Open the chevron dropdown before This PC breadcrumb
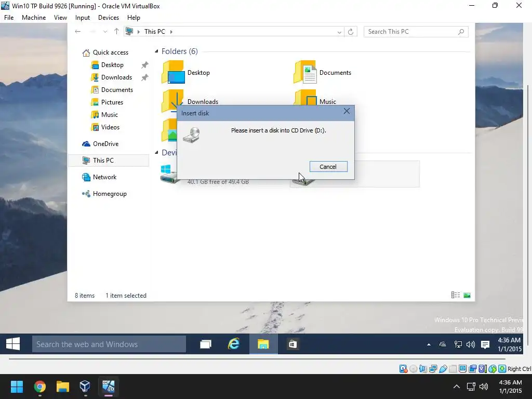The height and width of the screenshot is (399, 532). click(138, 32)
